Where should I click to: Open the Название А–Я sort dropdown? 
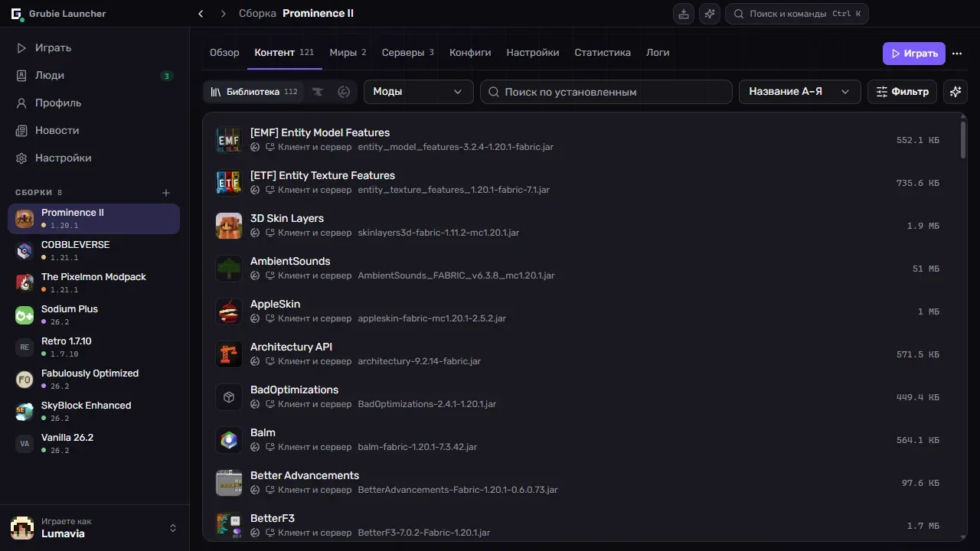(x=800, y=92)
